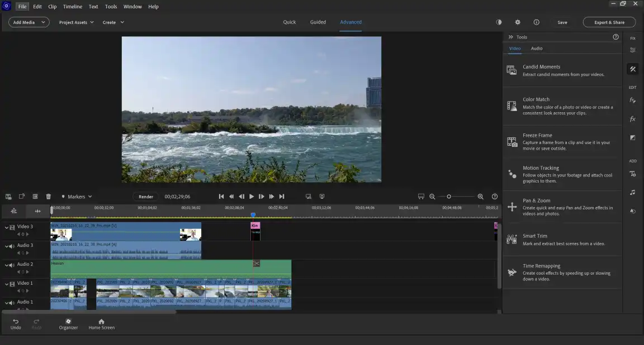The image size is (644, 345).
Task: Mute the Audio 2 track speaker icon
Action: click(x=12, y=265)
